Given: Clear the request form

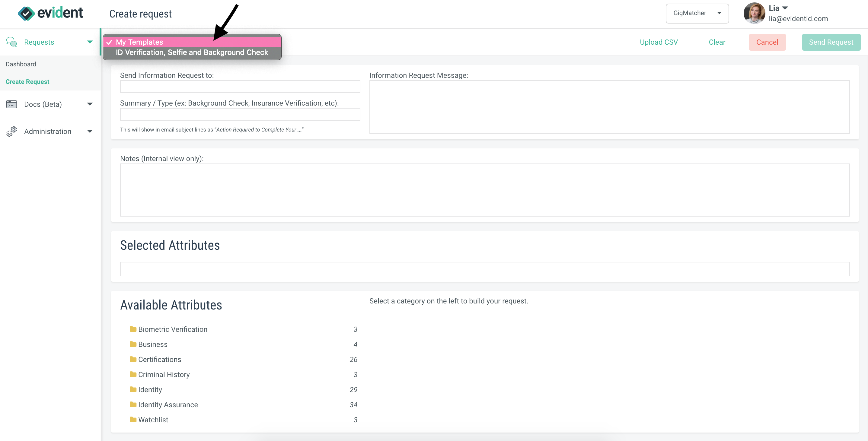Looking at the screenshot, I should coord(717,42).
